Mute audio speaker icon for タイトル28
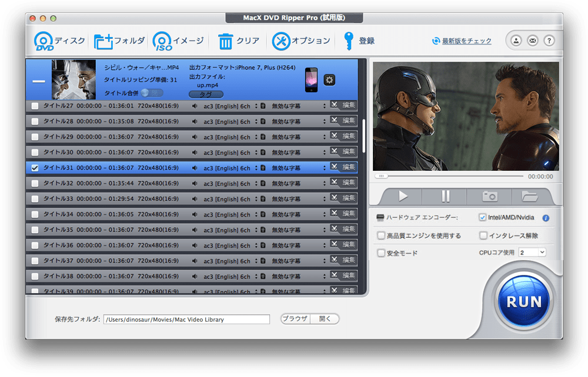This screenshot has width=588, height=377. point(195,122)
